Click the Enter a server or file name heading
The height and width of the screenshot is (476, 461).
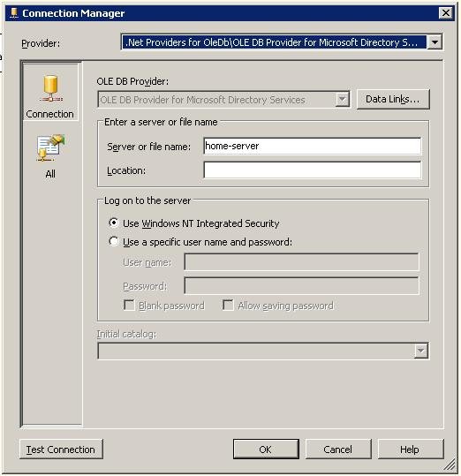coord(161,122)
